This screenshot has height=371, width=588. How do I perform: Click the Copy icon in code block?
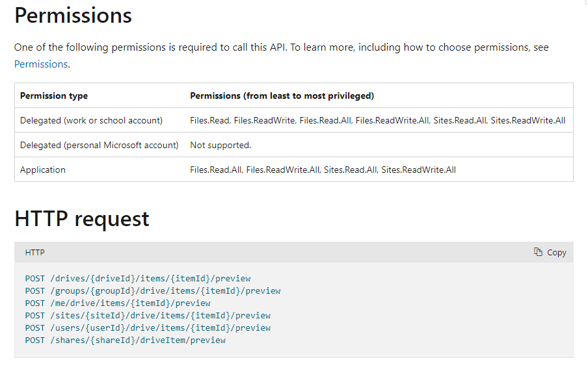[x=538, y=252]
